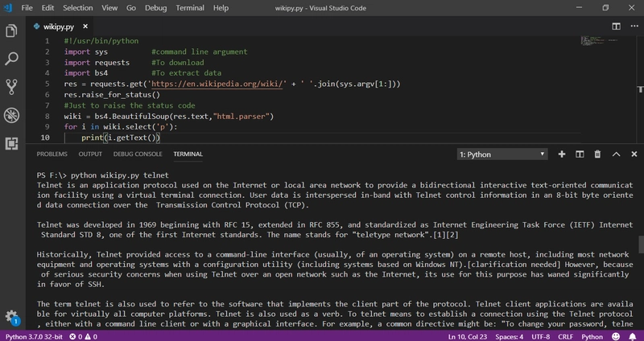This screenshot has height=341, width=644.
Task: Open the File menu
Action: tap(27, 8)
